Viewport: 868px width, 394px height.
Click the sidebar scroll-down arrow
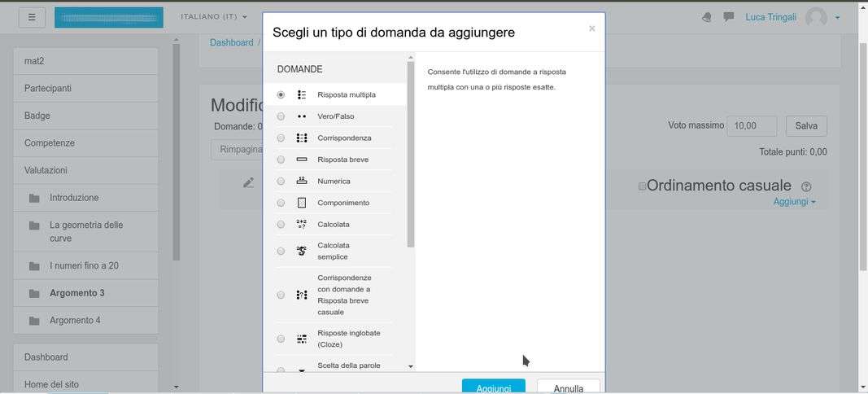tap(176, 386)
